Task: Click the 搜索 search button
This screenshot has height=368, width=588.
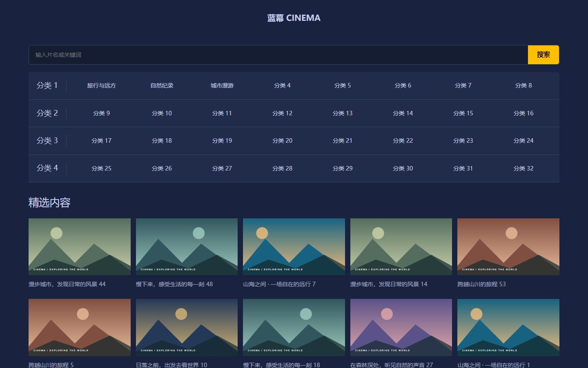Action: pyautogui.click(x=543, y=55)
